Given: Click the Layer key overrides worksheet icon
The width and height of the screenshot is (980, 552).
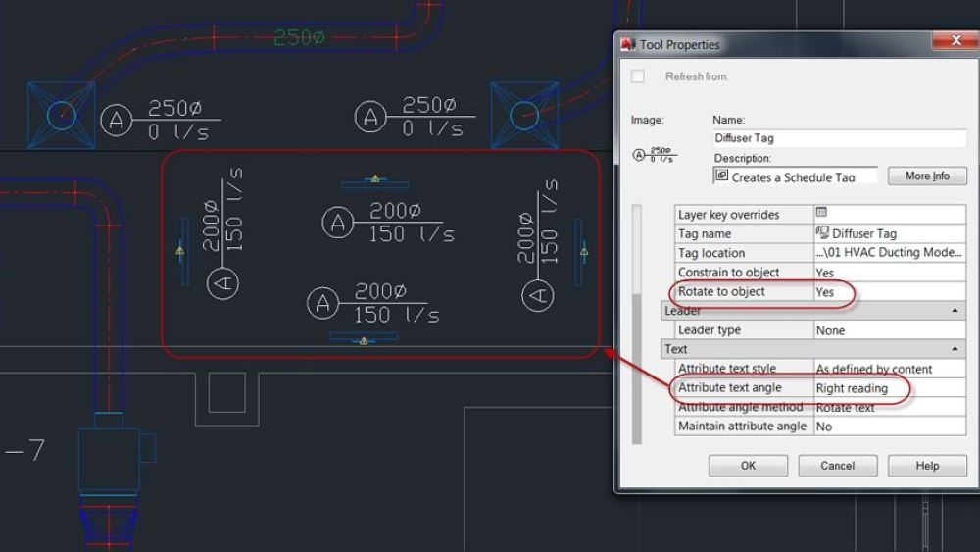Looking at the screenshot, I should click(x=822, y=213).
